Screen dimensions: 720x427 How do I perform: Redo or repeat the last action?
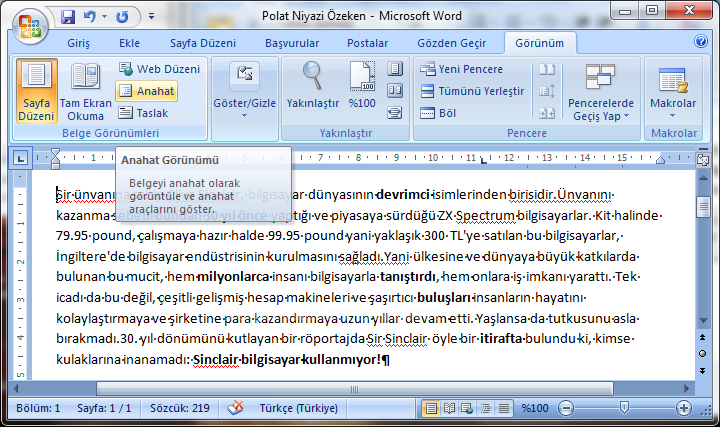click(122, 17)
